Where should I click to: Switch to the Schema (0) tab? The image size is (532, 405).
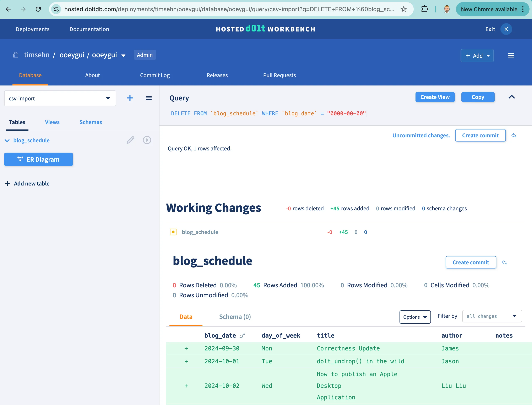pyautogui.click(x=235, y=317)
